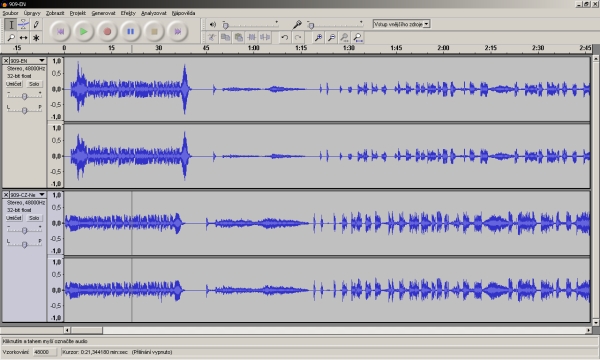The image size is (600, 360).
Task: Click the 2:00 mark on timeline ruler
Action: pyautogui.click(x=443, y=48)
